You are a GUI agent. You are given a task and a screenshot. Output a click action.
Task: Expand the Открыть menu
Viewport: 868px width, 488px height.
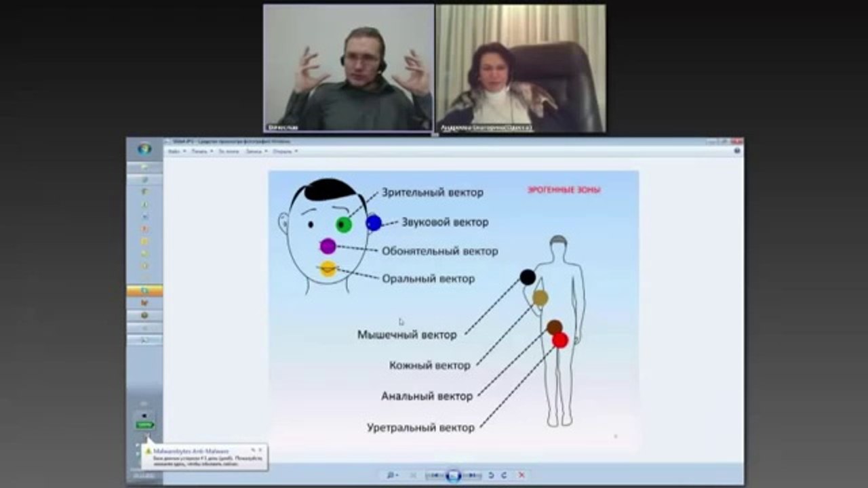click(x=285, y=151)
